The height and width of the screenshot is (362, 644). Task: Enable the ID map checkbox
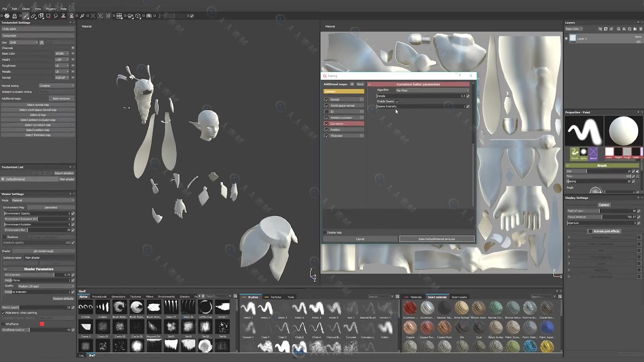327,112
